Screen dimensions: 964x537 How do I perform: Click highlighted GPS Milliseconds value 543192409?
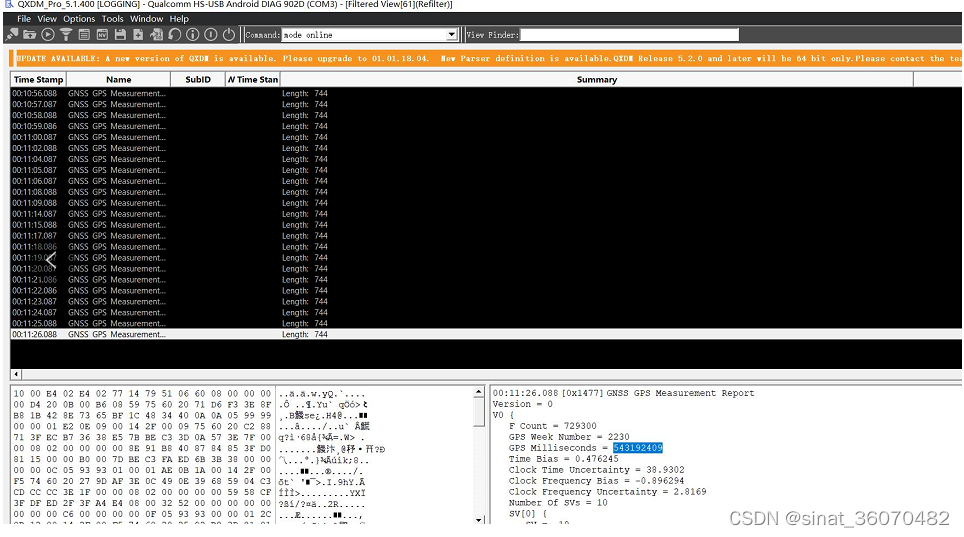click(638, 448)
